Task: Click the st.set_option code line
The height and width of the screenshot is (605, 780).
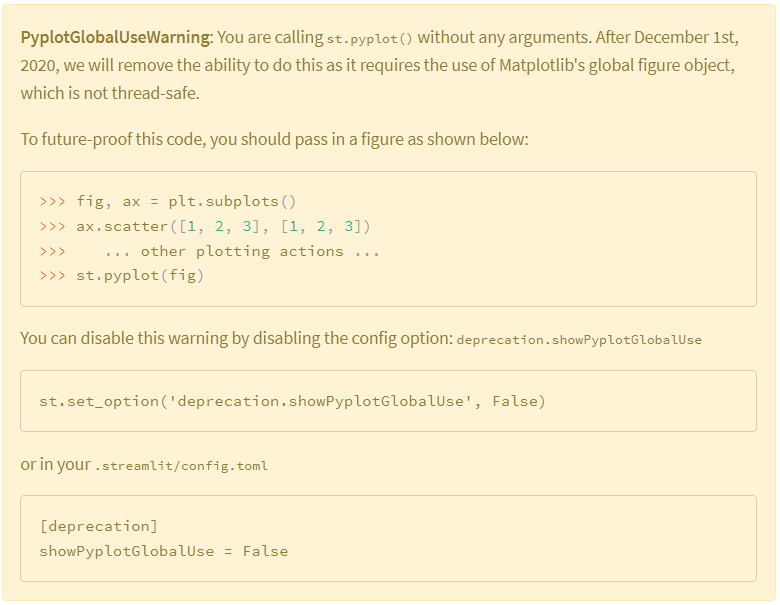Action: click(292, 401)
